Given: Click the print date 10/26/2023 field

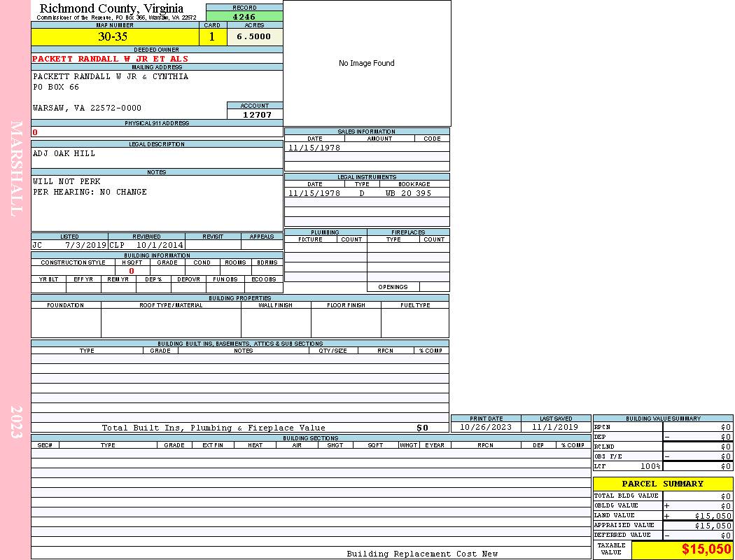Looking at the screenshot, I should pos(486,427).
